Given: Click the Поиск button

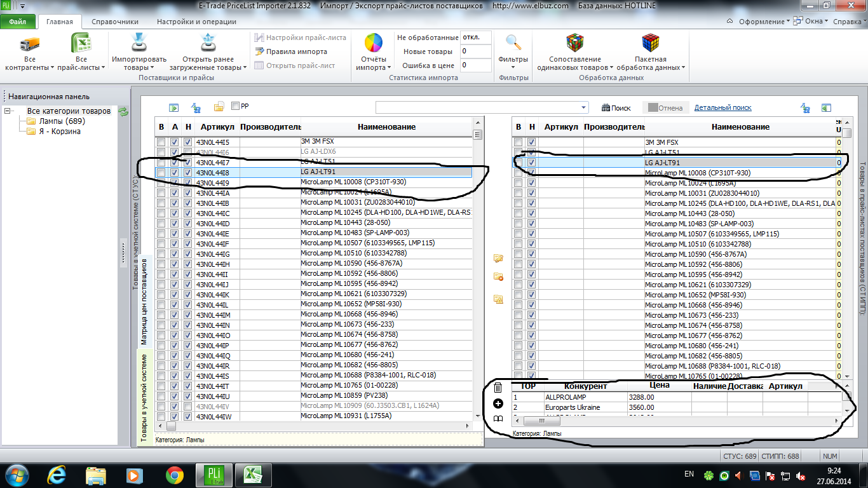Looking at the screenshot, I should coord(616,108).
